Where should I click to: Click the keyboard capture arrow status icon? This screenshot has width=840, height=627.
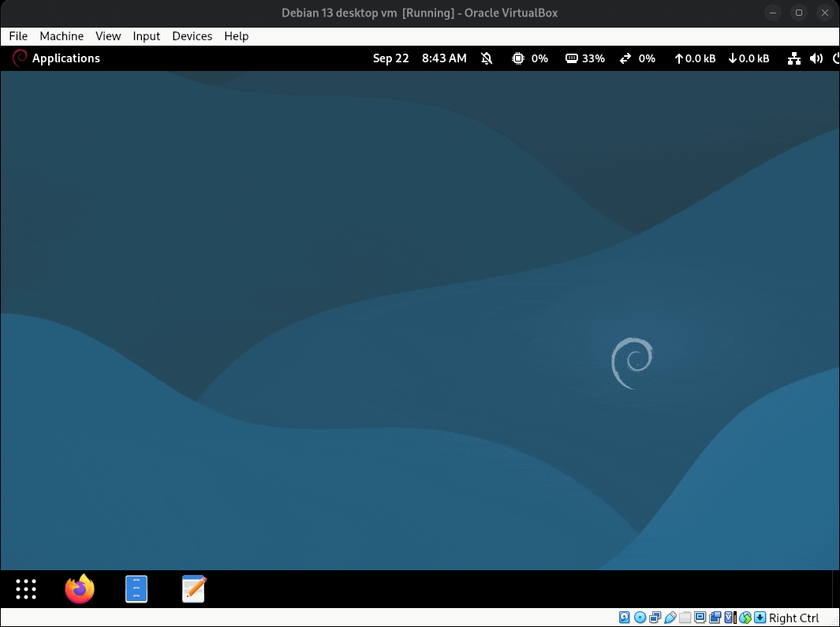[x=760, y=618]
